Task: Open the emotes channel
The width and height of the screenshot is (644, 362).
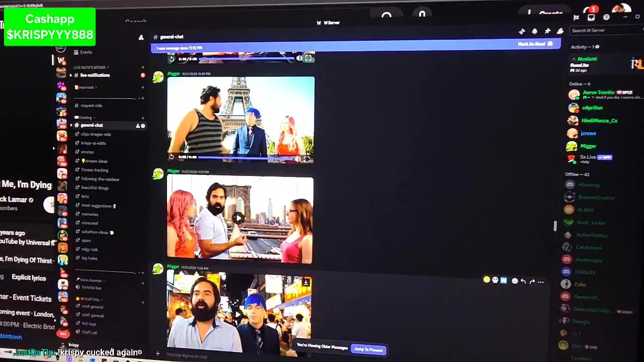Action: coord(88,152)
